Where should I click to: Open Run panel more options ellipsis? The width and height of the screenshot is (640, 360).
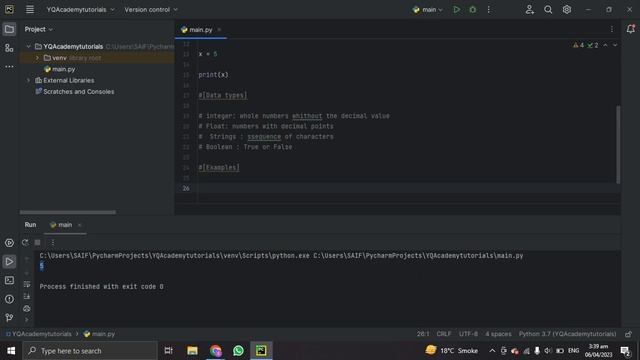pyautogui.click(x=53, y=242)
